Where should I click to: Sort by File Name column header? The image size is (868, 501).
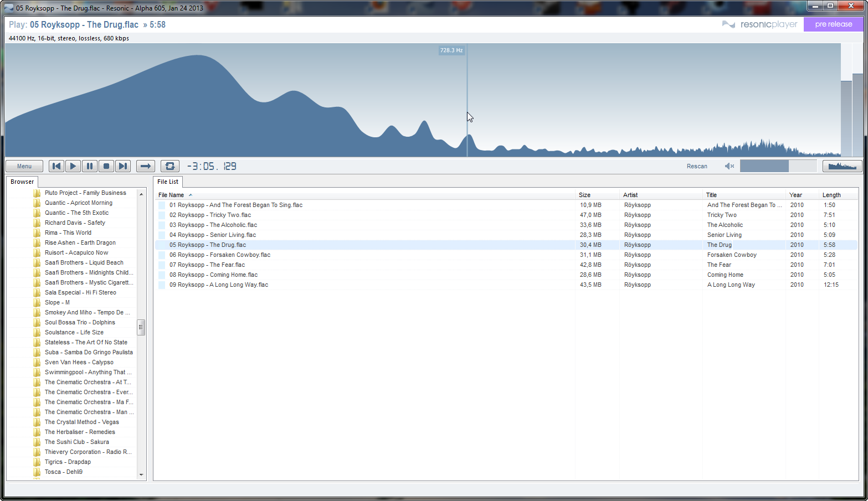171,195
